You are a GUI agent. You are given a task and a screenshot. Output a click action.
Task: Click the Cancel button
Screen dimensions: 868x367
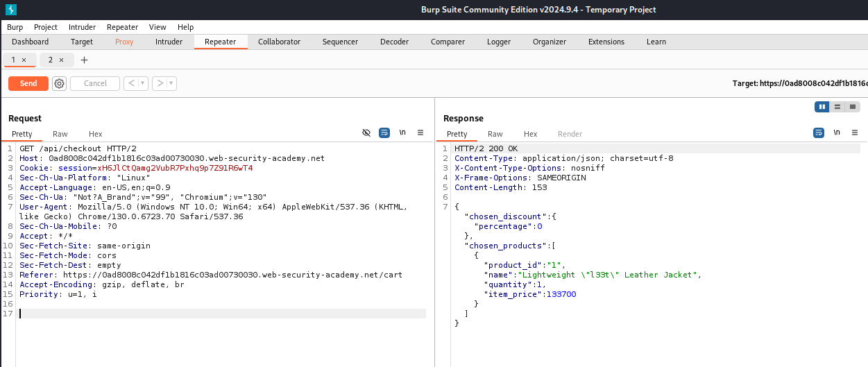click(x=95, y=83)
